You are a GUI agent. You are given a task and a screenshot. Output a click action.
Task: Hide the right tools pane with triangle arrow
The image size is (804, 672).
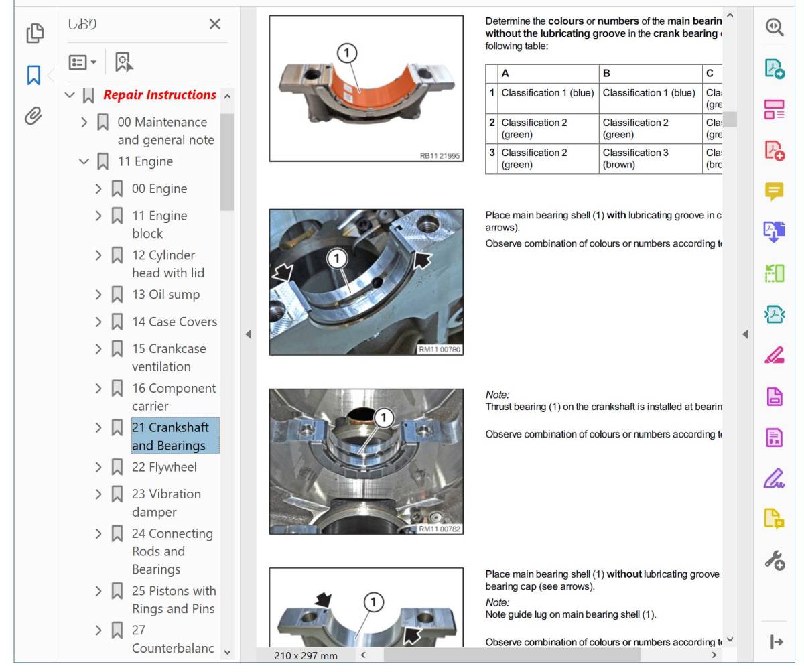pyautogui.click(x=745, y=334)
